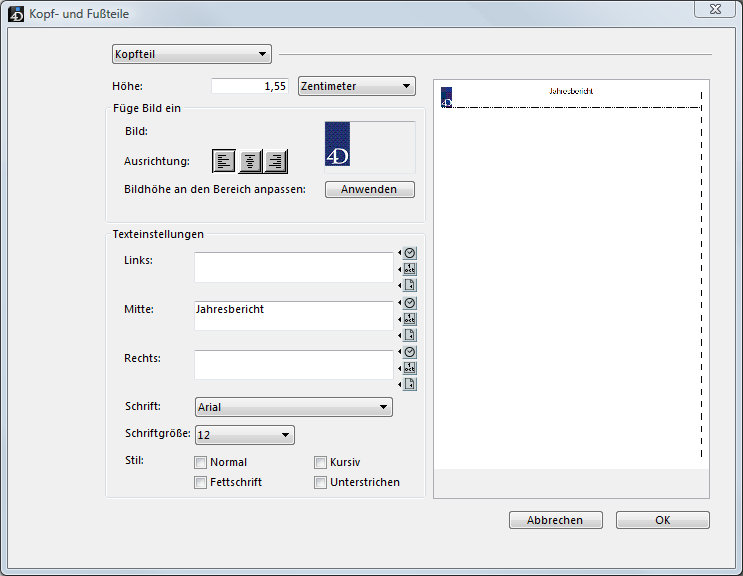Insert time into the Rechts field
This screenshot has height=576, width=743.
tap(409, 352)
